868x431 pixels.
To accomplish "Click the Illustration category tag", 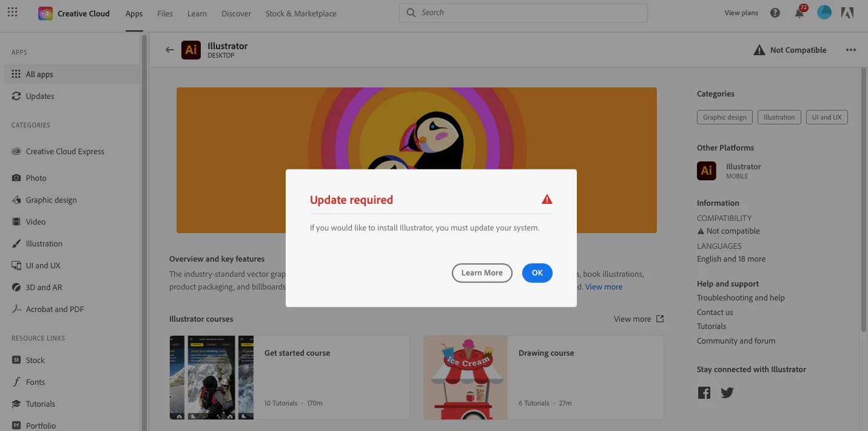I will (x=779, y=117).
